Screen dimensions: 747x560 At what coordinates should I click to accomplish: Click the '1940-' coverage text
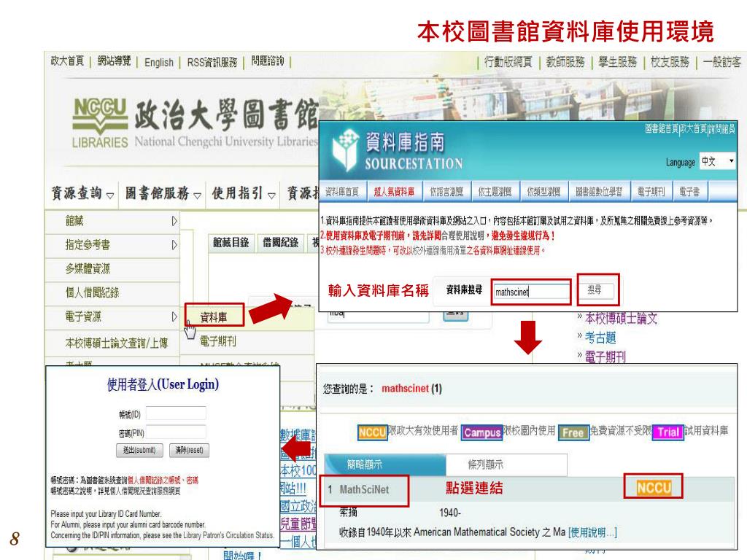point(449,513)
